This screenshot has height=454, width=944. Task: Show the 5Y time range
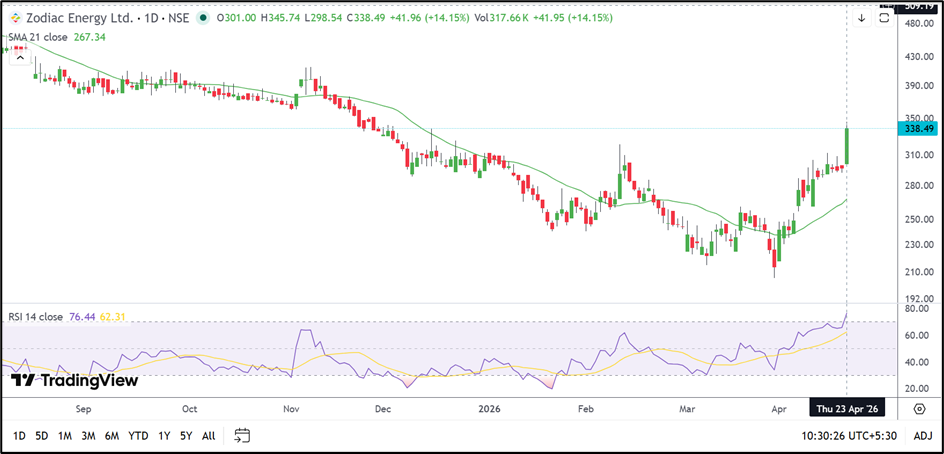click(186, 436)
